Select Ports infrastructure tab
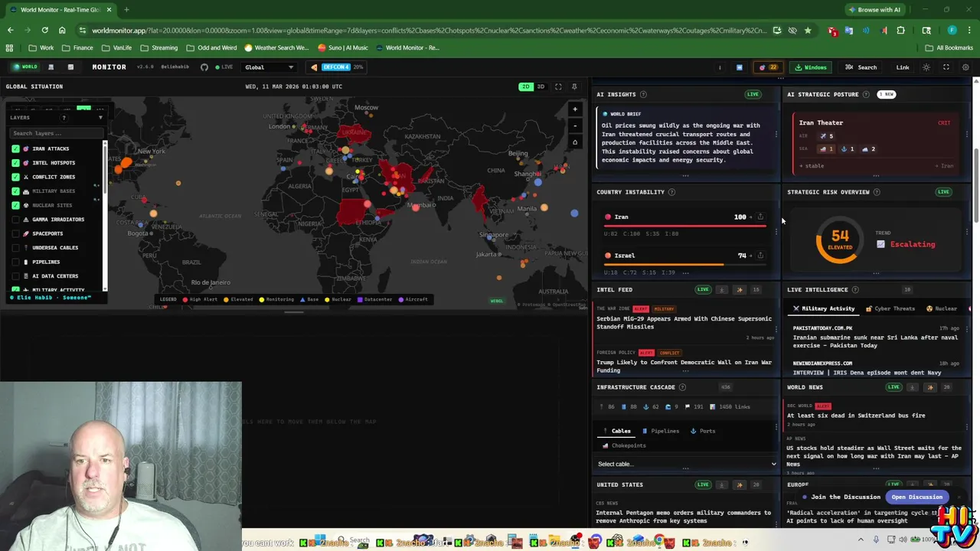The width and height of the screenshot is (980, 551). coord(703,431)
